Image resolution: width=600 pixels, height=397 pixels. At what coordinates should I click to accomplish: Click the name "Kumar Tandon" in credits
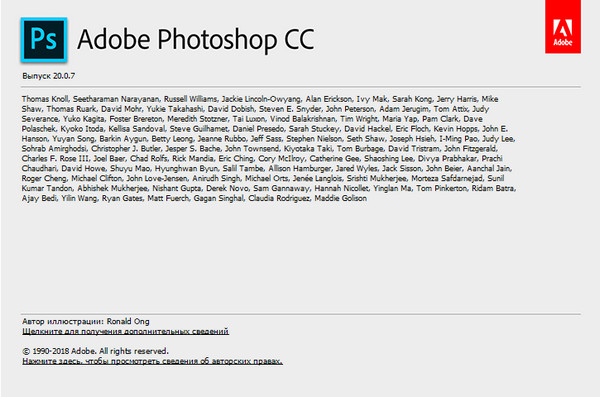(x=47, y=188)
